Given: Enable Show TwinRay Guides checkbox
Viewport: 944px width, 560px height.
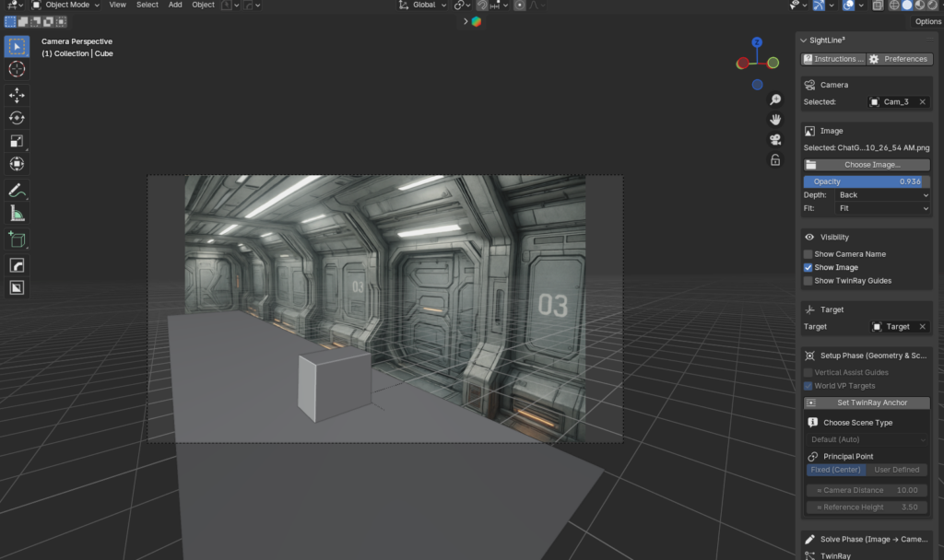Looking at the screenshot, I should 808,281.
